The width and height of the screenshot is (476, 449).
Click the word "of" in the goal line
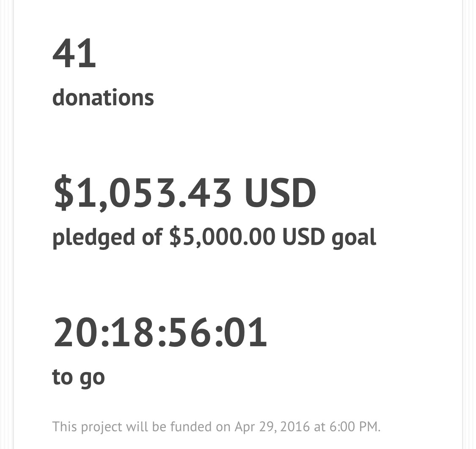click(x=152, y=236)
